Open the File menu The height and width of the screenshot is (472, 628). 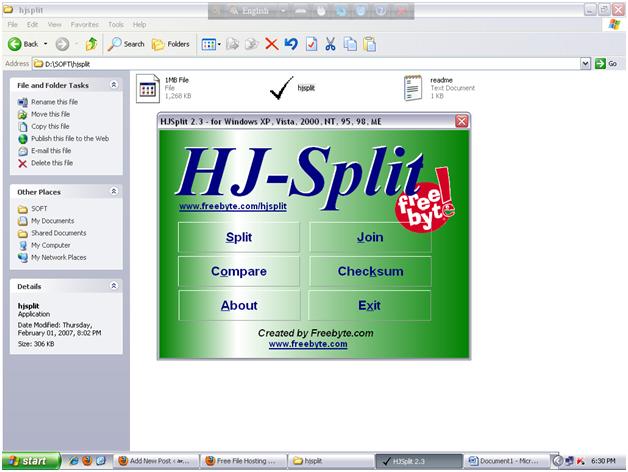click(12, 24)
